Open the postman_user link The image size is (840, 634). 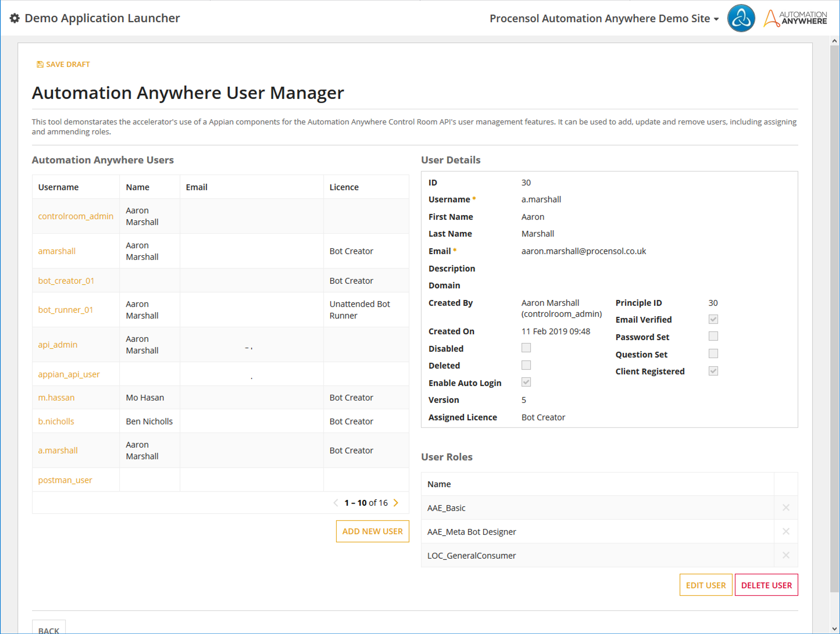[65, 480]
